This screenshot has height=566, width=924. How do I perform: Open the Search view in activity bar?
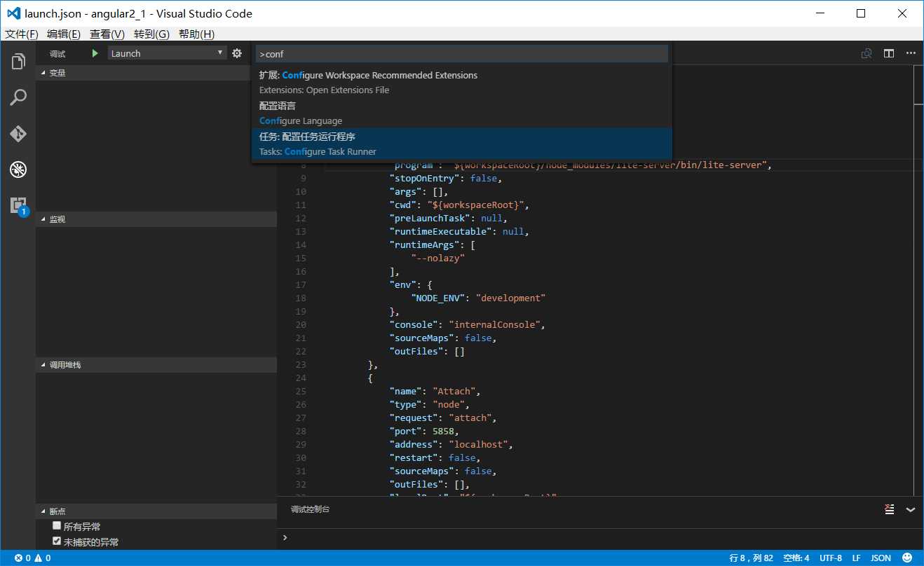(x=18, y=97)
